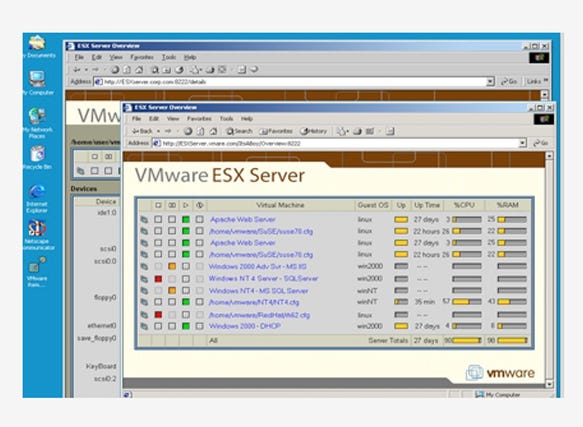Viewport: 583px width, 427px height.
Task: Click Back in the front browser window
Action: pos(142,131)
